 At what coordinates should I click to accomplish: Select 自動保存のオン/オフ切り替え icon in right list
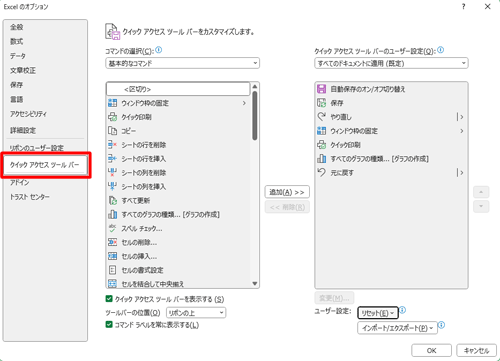tap(321, 89)
